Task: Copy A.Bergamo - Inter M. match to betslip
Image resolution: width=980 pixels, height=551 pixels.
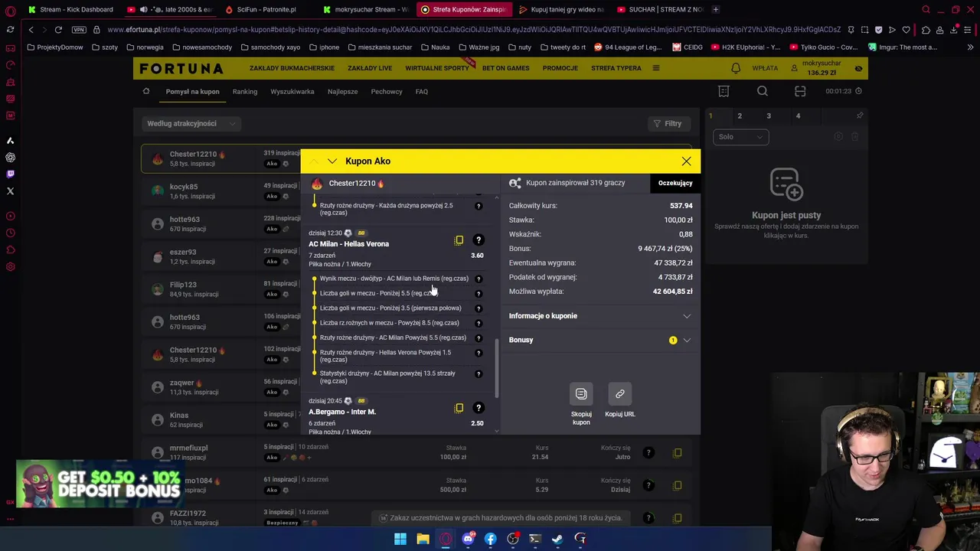Action: (459, 408)
